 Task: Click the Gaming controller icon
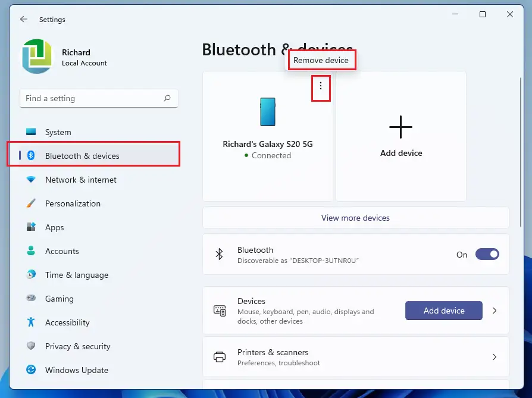point(31,298)
